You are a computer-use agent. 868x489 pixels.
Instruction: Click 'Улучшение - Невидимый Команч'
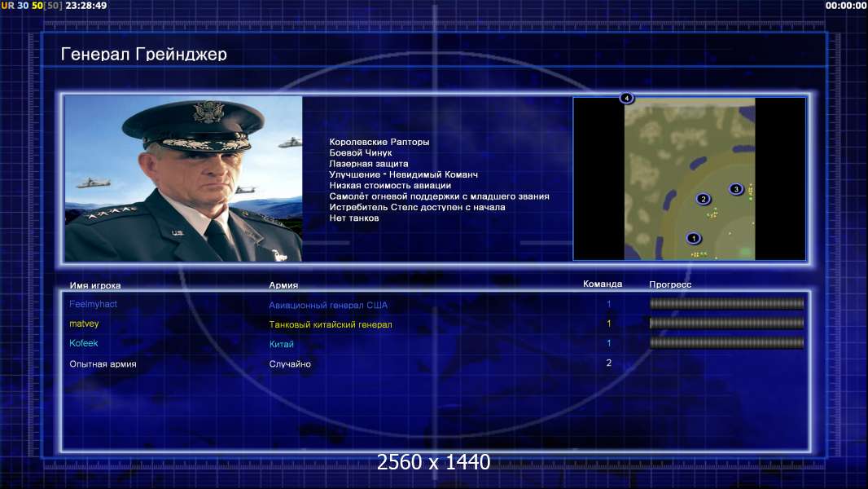tap(404, 174)
